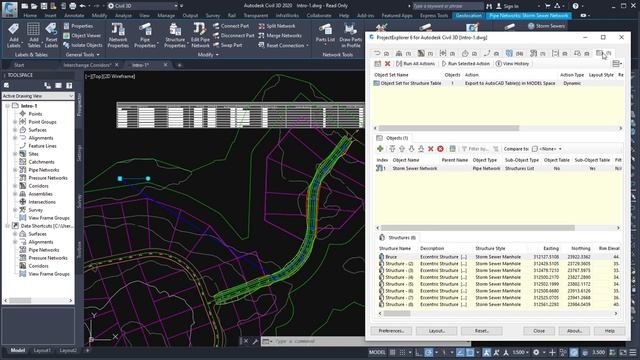This screenshot has height=360, width=640.
Task: Collapse the Data Shortcuts node
Action: pos(7,226)
